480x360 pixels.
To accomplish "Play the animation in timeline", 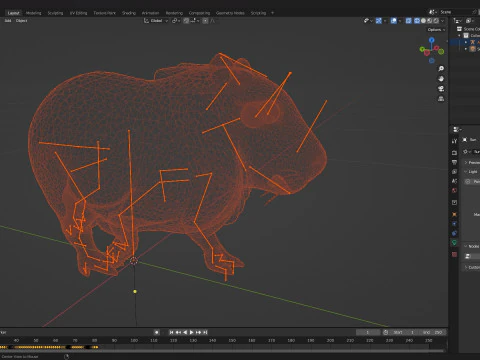I will click(192, 332).
